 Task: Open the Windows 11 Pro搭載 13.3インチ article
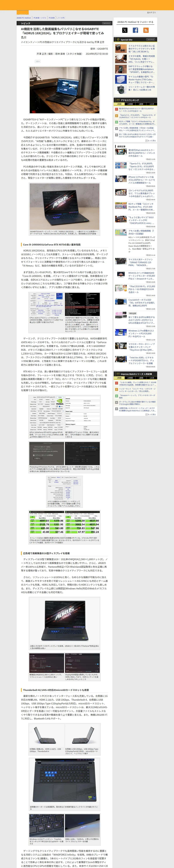tap(142, 333)
